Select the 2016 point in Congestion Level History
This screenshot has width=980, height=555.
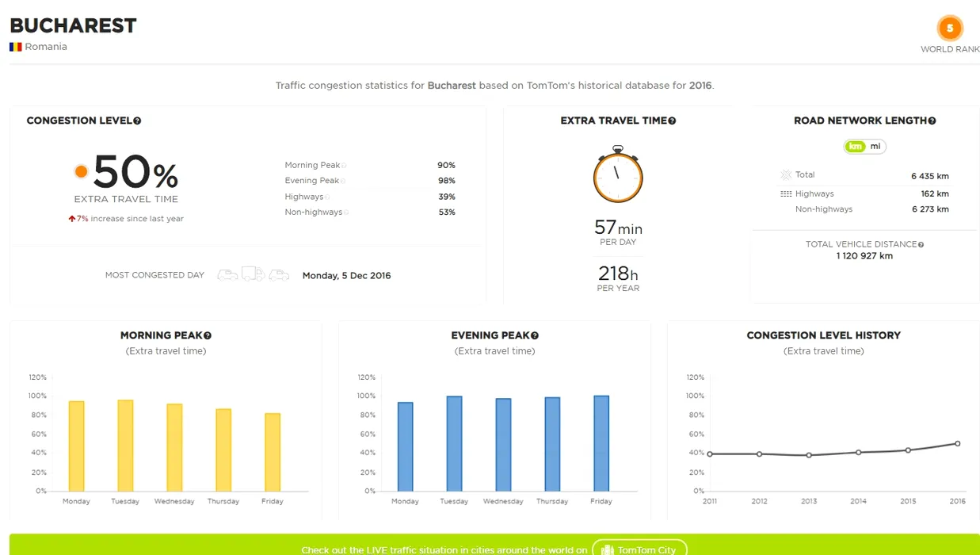pos(957,444)
